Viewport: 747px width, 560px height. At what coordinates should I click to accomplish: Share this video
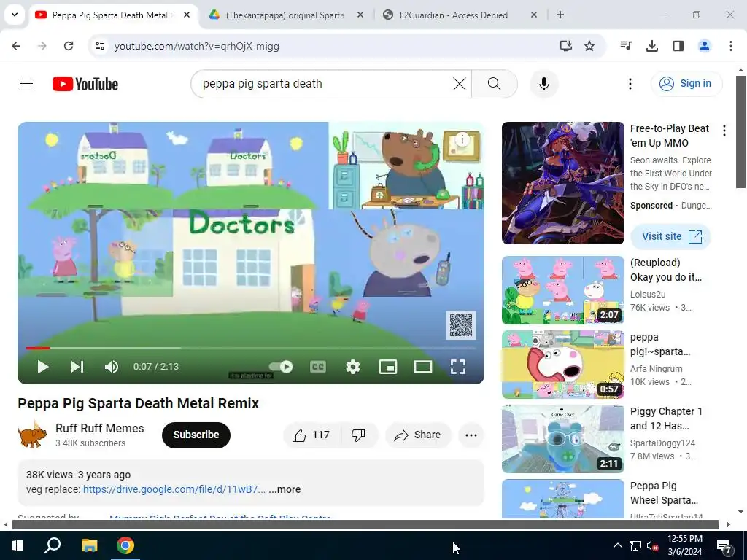(x=418, y=435)
